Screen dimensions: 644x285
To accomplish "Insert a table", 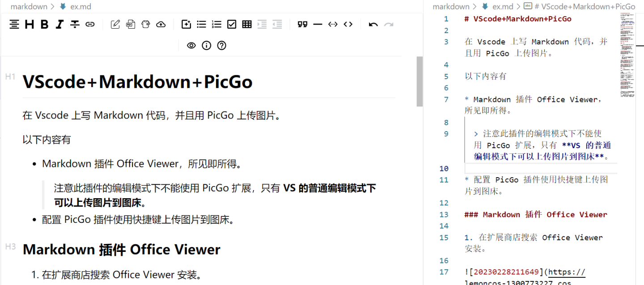I will click(x=246, y=24).
